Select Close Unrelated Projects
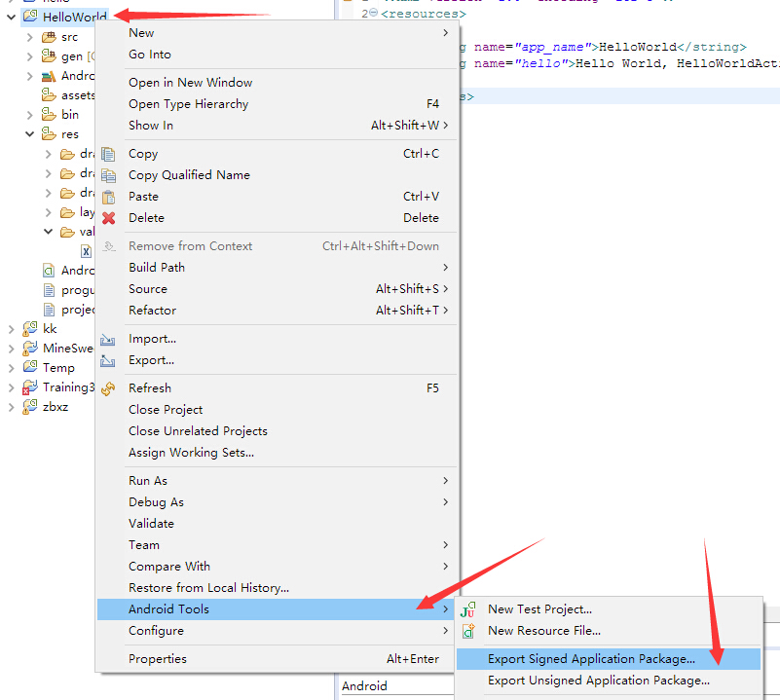Screen dimensions: 780x700 pos(198,431)
